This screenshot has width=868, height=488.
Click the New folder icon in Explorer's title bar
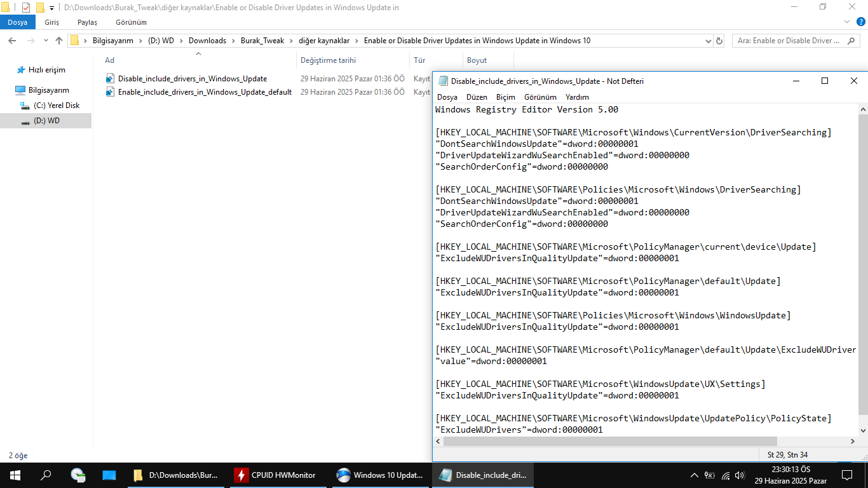(x=40, y=8)
